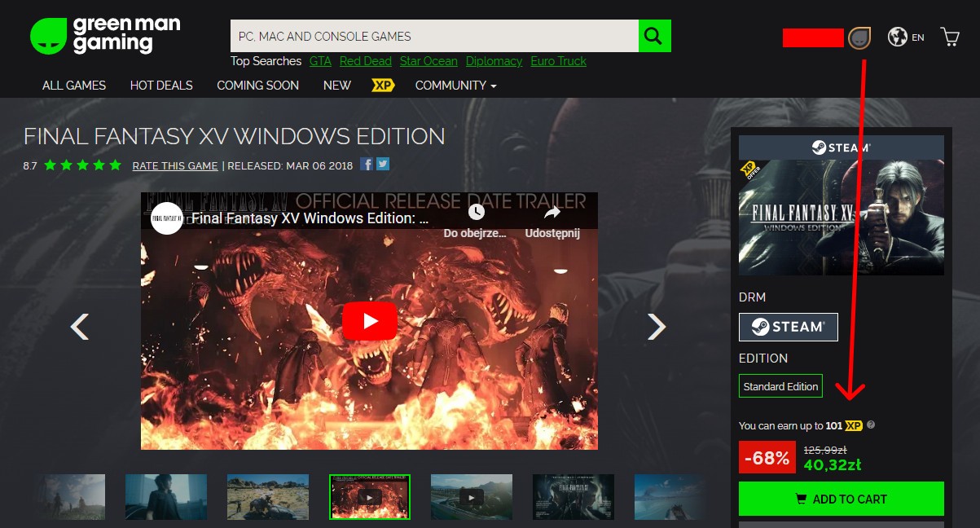
Task: Open the GTA top search link
Action: pyautogui.click(x=320, y=61)
